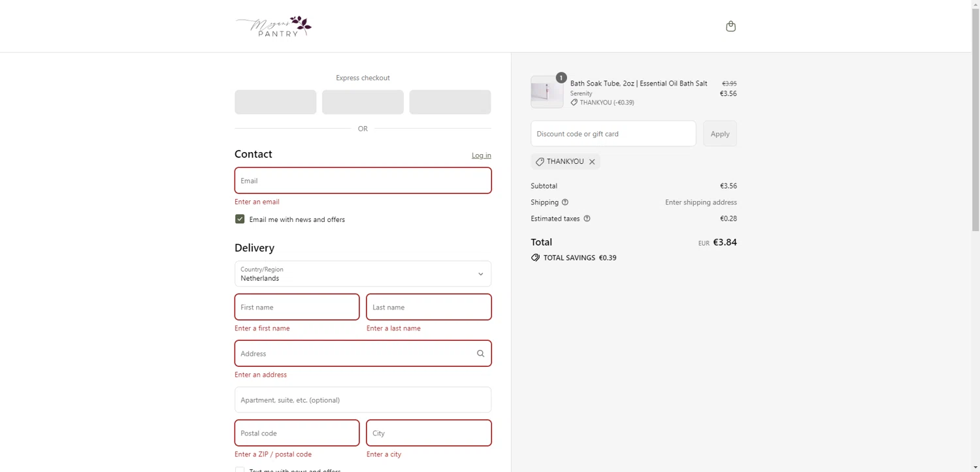This screenshot has height=472, width=980.
Task: Click the discount tag icon beside THANKYOU chip
Action: 540,162
